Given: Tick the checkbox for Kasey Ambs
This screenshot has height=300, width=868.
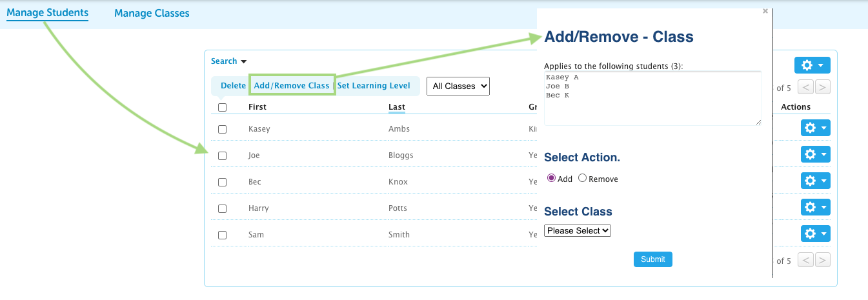Looking at the screenshot, I should [x=222, y=129].
